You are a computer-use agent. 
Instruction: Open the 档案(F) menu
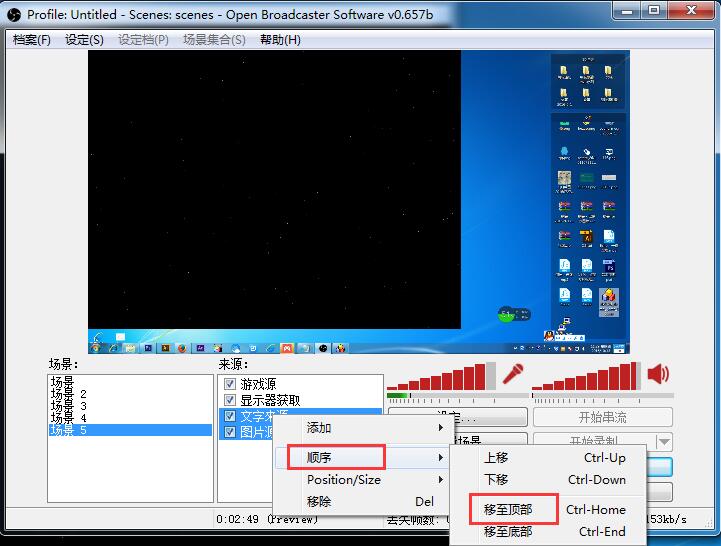32,40
